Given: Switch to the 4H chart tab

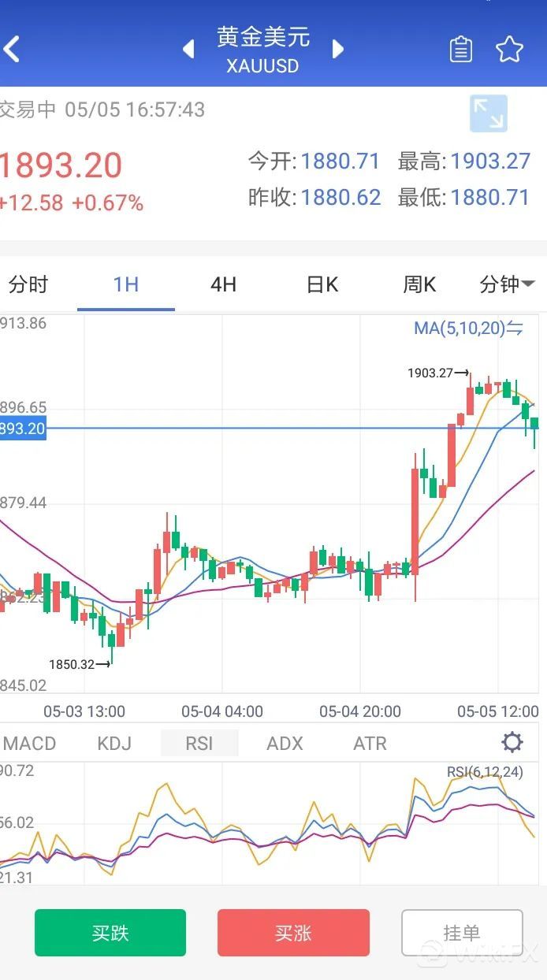Looking at the screenshot, I should tap(223, 284).
